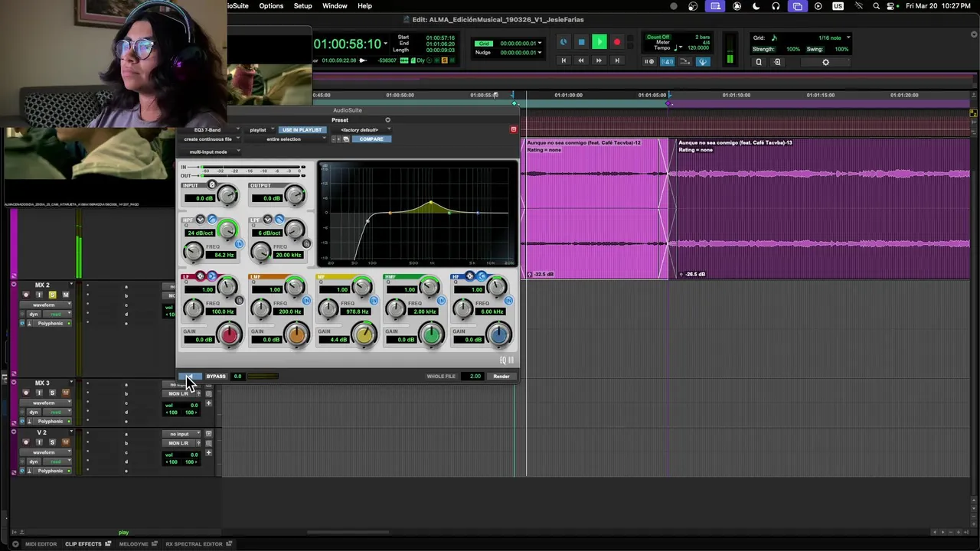Screen dimensions: 980x551
Task: Preview AudioSuite processing with speaker button
Action: click(x=190, y=376)
